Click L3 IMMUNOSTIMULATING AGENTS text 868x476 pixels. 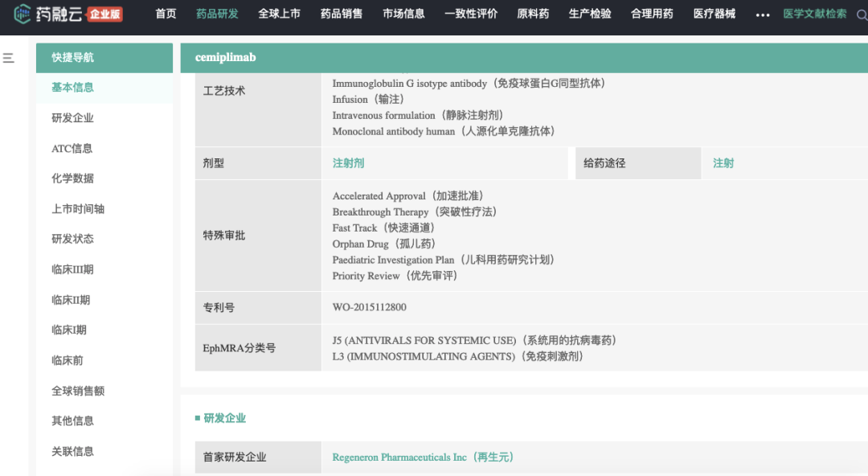pyautogui.click(x=459, y=356)
